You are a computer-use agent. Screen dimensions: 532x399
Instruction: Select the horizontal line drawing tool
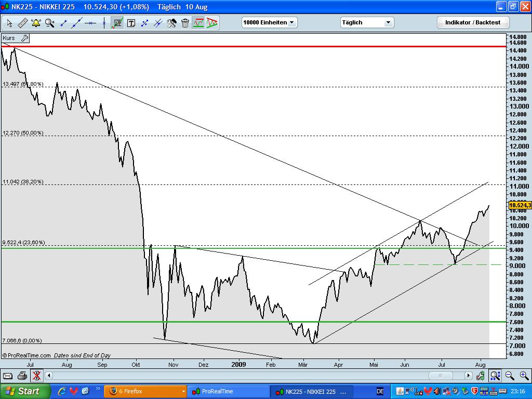click(90, 23)
